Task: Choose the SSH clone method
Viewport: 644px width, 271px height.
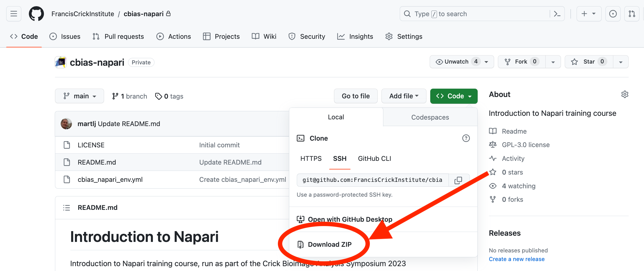Action: coord(340,158)
